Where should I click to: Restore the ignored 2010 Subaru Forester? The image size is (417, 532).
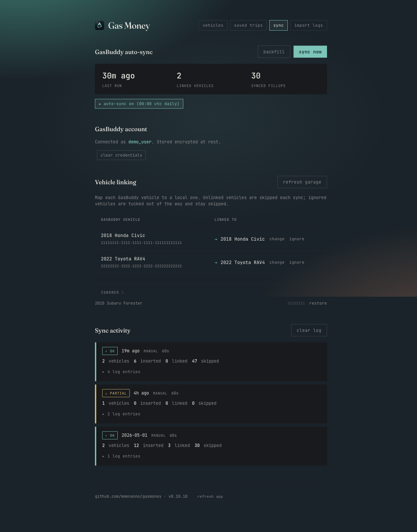(318, 303)
